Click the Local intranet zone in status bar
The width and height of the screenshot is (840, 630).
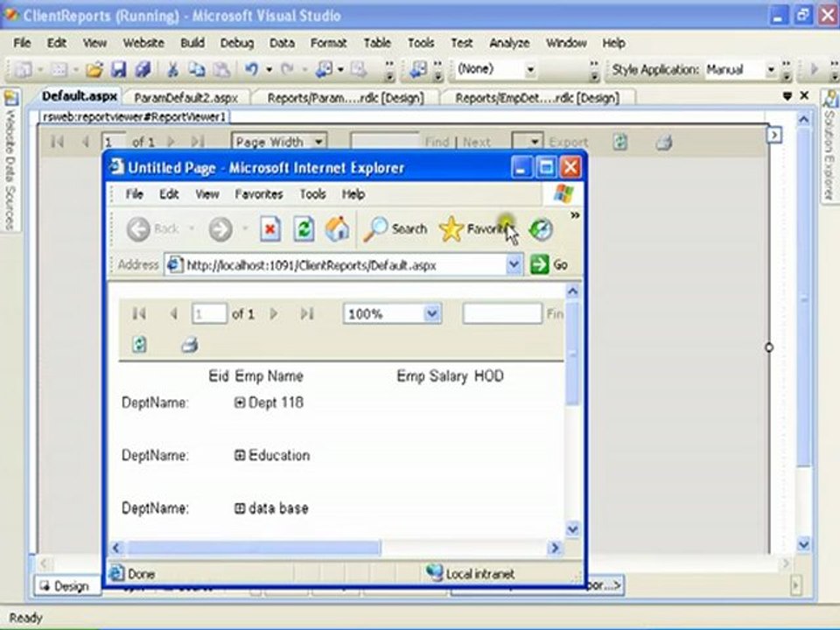click(471, 574)
